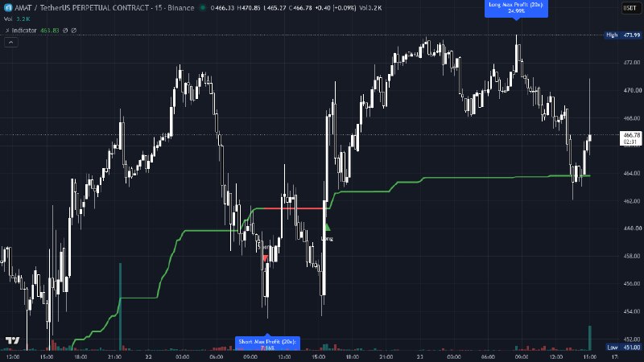Click the green market status dot

click(203, 8)
